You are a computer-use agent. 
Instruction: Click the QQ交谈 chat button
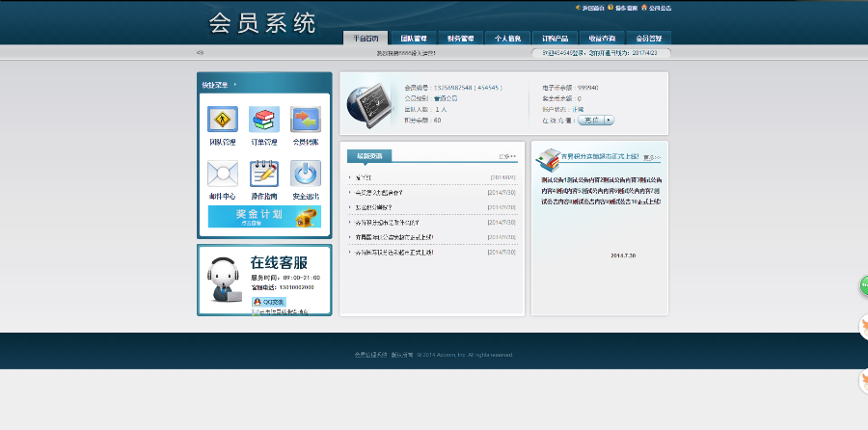[x=268, y=302]
